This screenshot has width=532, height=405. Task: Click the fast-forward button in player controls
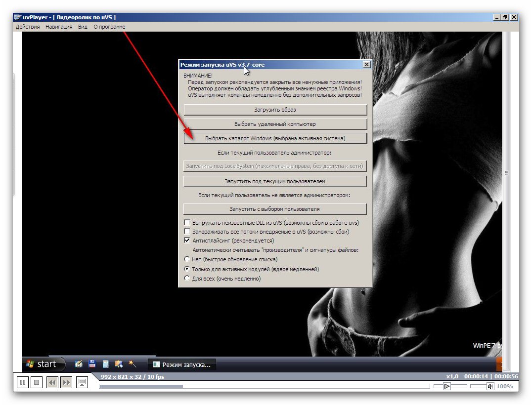click(x=66, y=382)
